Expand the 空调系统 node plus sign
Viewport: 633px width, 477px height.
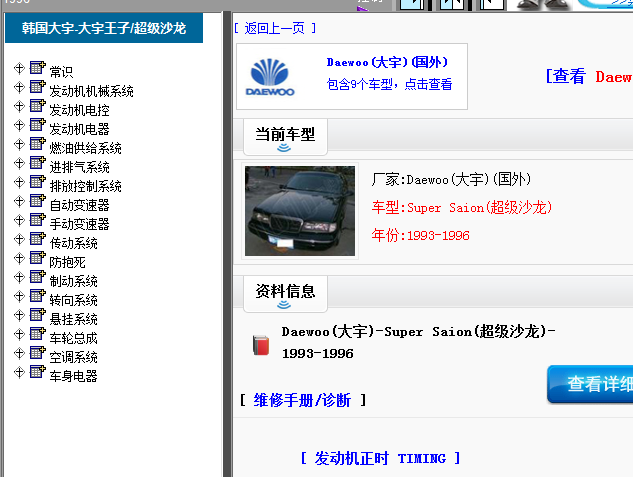click(x=19, y=353)
